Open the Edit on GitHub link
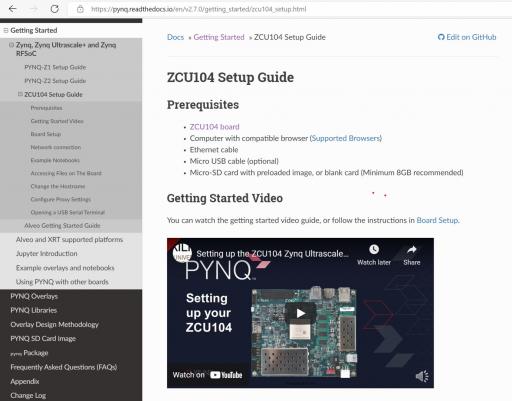The height and width of the screenshot is (401, 512). pos(467,37)
